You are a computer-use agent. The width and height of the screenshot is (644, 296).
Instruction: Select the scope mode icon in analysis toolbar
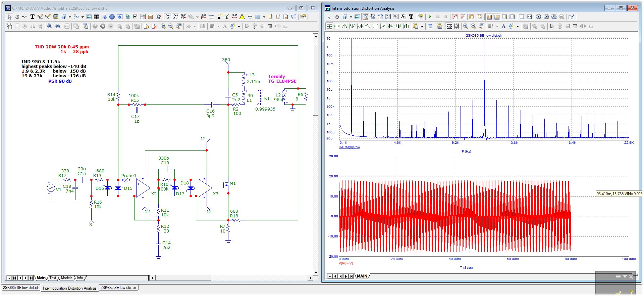[x=365, y=17]
